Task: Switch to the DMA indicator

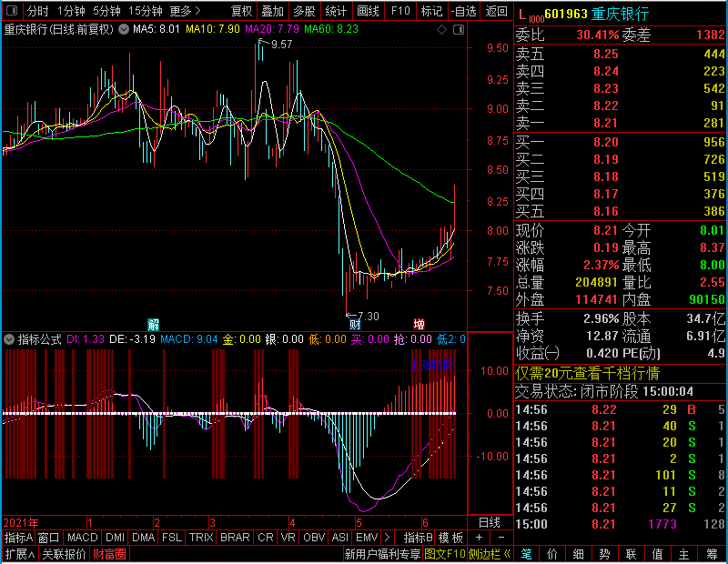Action: [x=143, y=538]
